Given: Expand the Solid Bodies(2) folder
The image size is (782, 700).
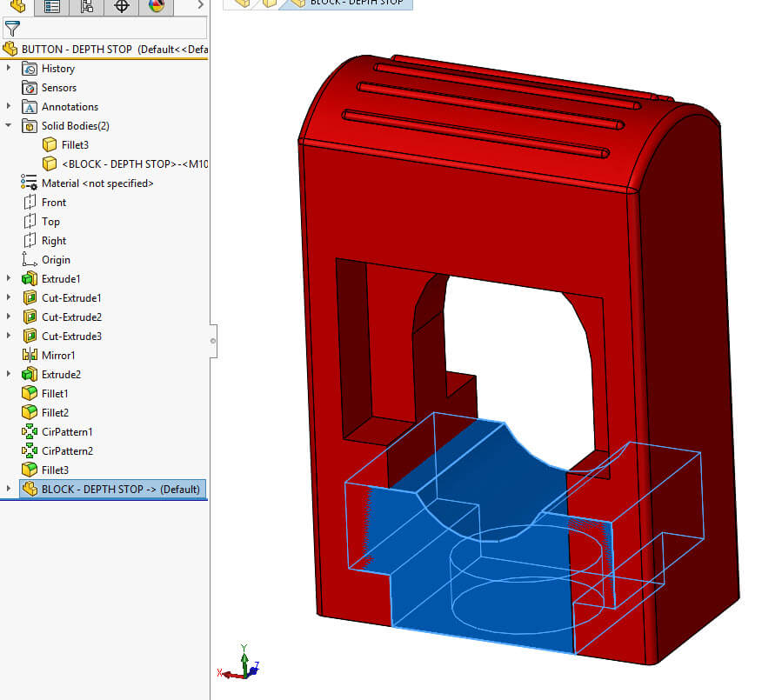Looking at the screenshot, I should pyautogui.click(x=8, y=125).
